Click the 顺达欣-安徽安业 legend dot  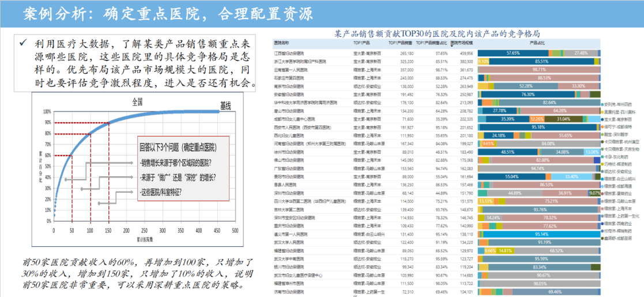tap(602, 171)
